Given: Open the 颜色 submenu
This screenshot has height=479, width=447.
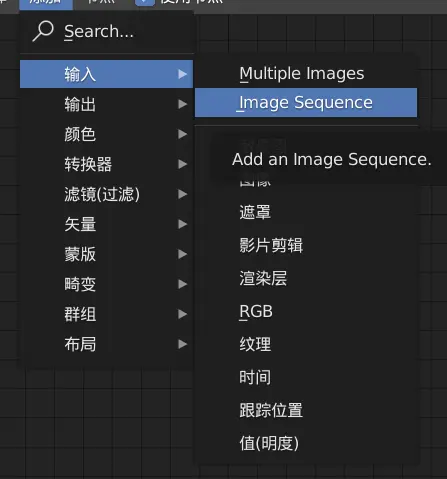Looking at the screenshot, I should pyautogui.click(x=107, y=134).
